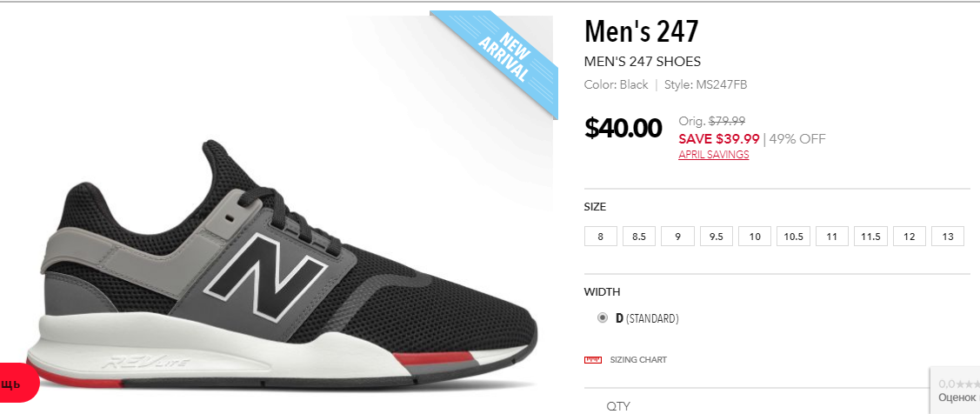Screen dimensions: 980x414
Task: Click the red feedback button at left edge
Action: [x=17, y=383]
